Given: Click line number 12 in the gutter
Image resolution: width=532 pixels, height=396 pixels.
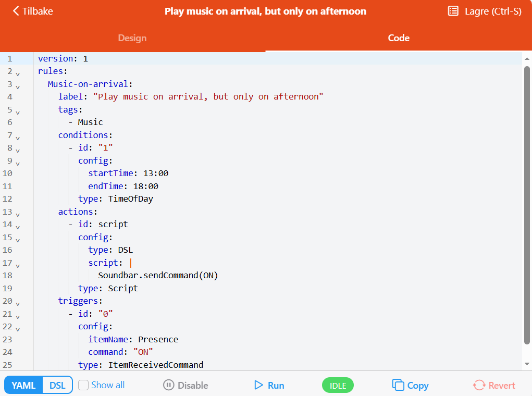Looking at the screenshot, I should 7,199.
